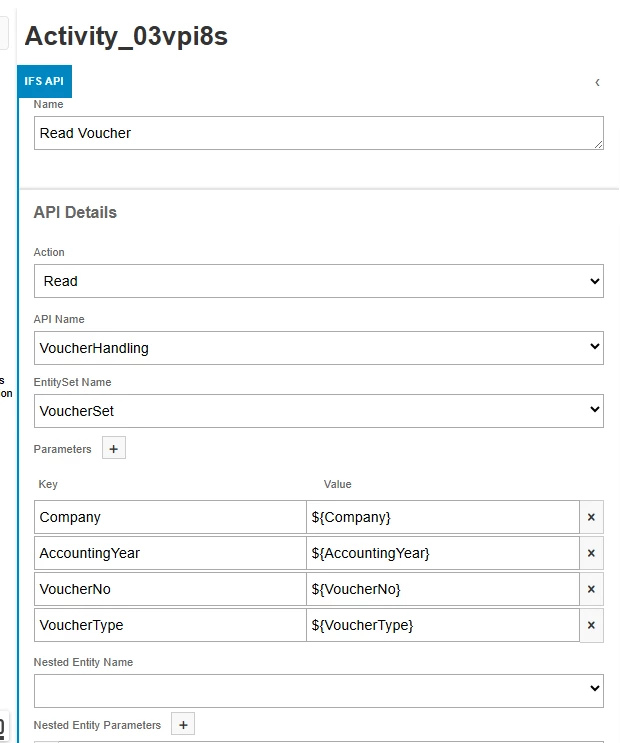
Task: Edit the ${AccountingYear} value field
Action: (442, 553)
